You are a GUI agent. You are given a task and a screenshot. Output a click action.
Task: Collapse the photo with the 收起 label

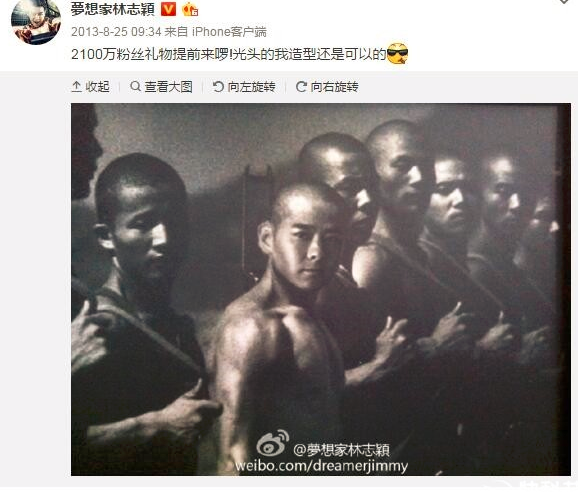[x=97, y=87]
